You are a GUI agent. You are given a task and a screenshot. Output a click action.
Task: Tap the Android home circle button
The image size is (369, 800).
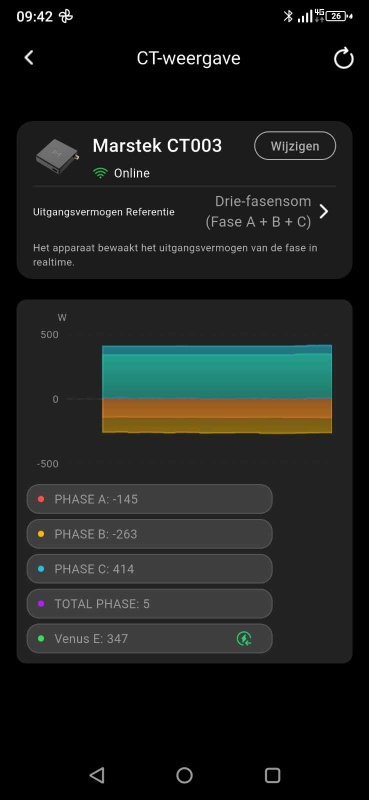(184, 776)
